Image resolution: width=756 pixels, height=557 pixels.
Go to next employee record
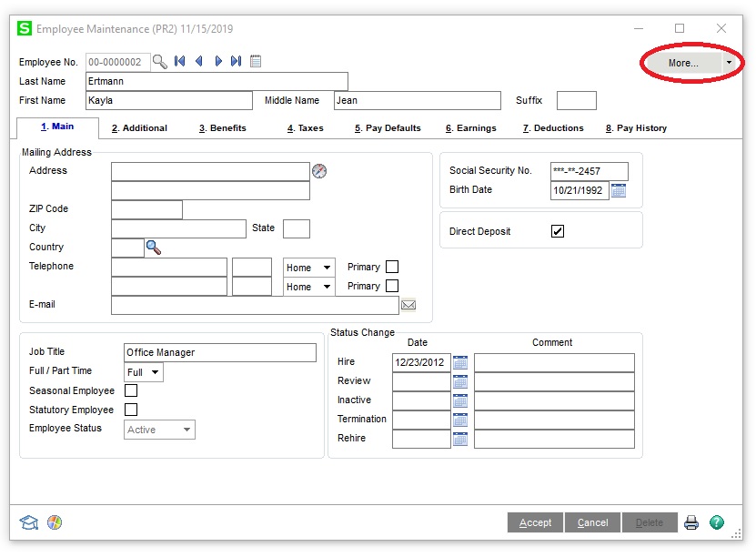tap(218, 61)
